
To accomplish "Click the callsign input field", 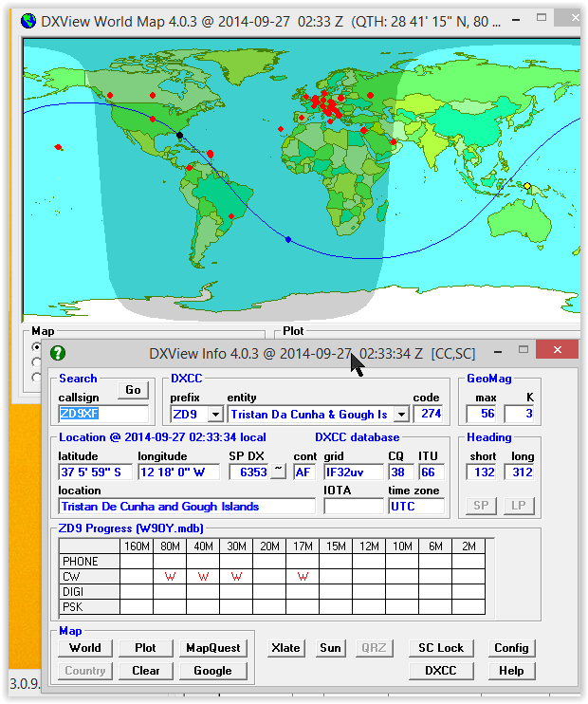I will pos(103,414).
